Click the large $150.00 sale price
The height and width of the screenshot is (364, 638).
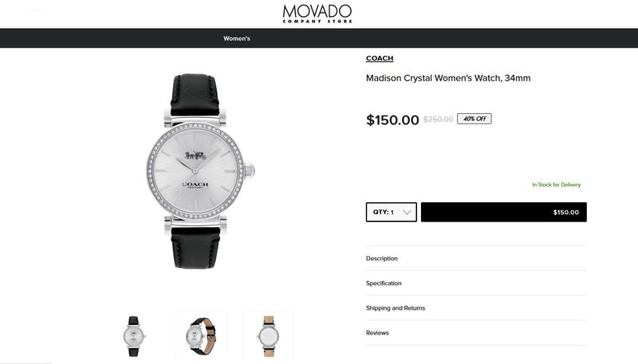[392, 119]
